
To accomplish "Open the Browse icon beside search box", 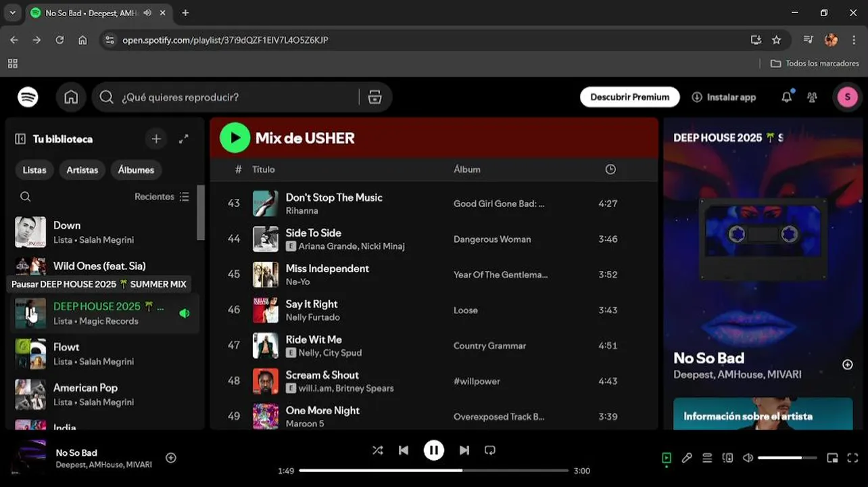I will [375, 97].
